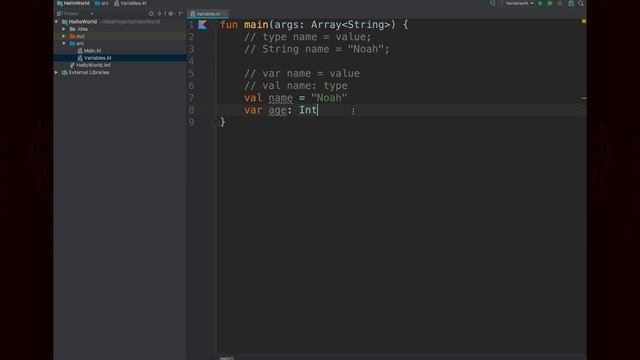Open Project panel gear settings icon

click(x=171, y=13)
